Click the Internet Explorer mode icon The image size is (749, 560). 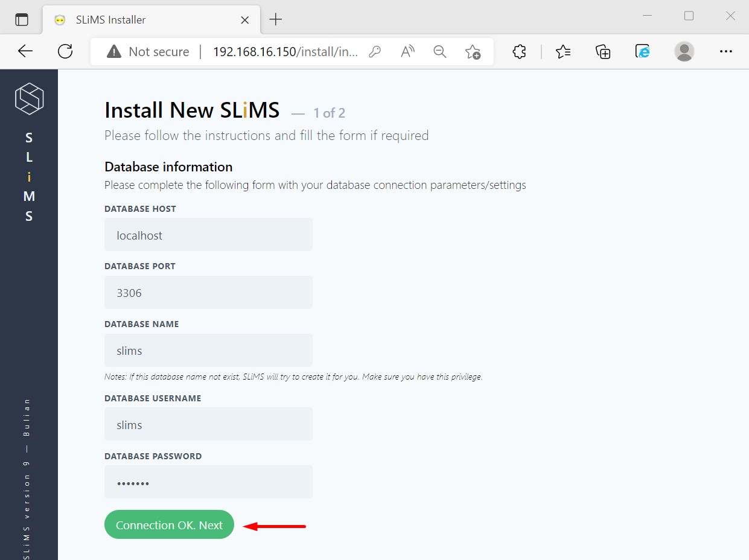(643, 52)
